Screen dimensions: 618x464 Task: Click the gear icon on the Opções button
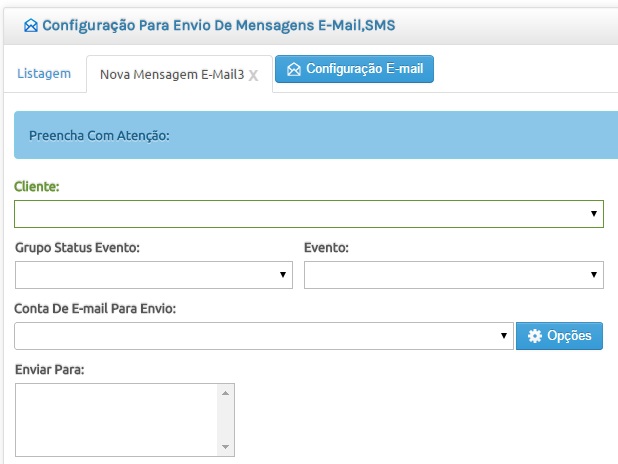[535, 336]
